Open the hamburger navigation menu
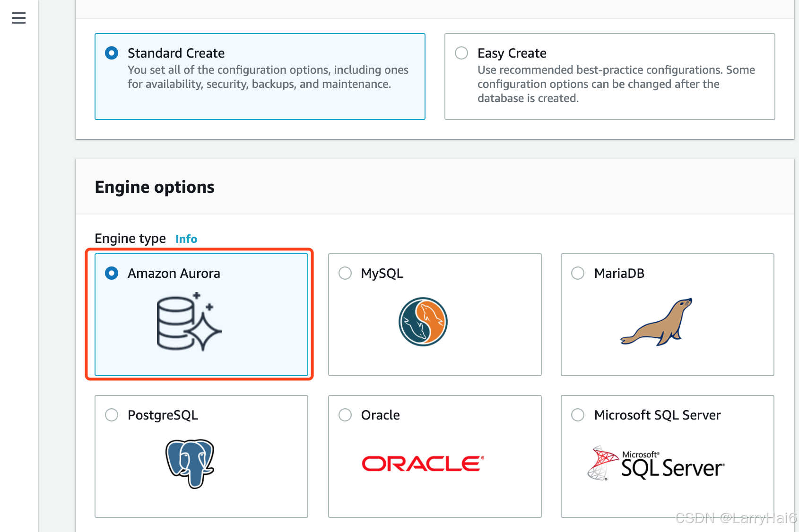 click(x=19, y=18)
